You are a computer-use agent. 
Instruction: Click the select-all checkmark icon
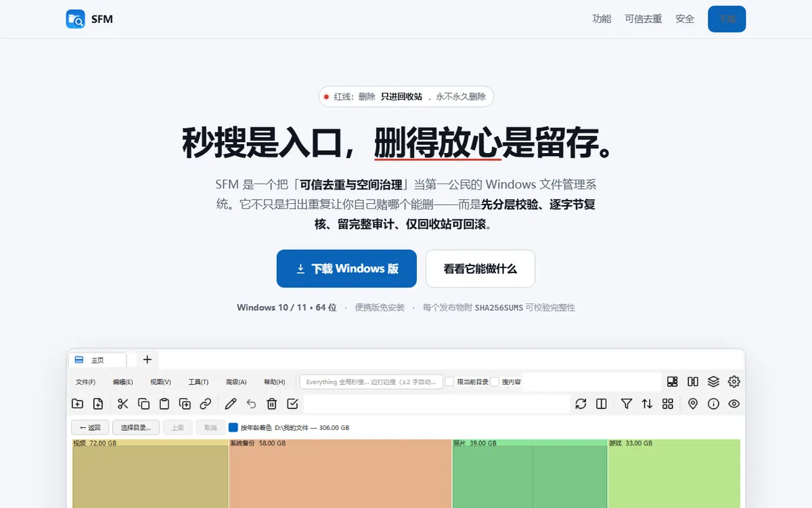[x=292, y=404]
